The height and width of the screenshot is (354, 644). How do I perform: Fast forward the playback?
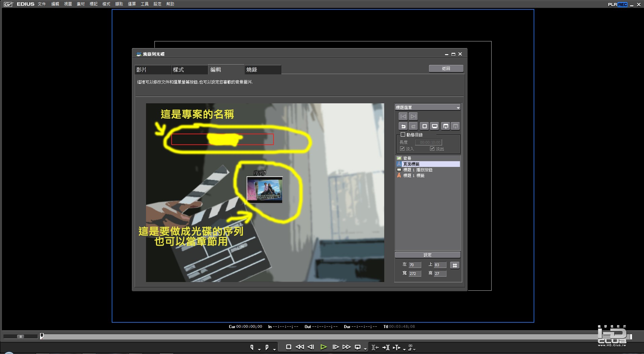pos(347,347)
